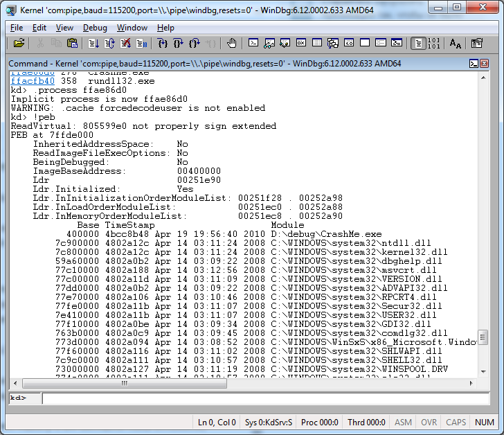Open the Command window via toolbar icon
Viewport: 504px width, 435px height.
[253, 43]
